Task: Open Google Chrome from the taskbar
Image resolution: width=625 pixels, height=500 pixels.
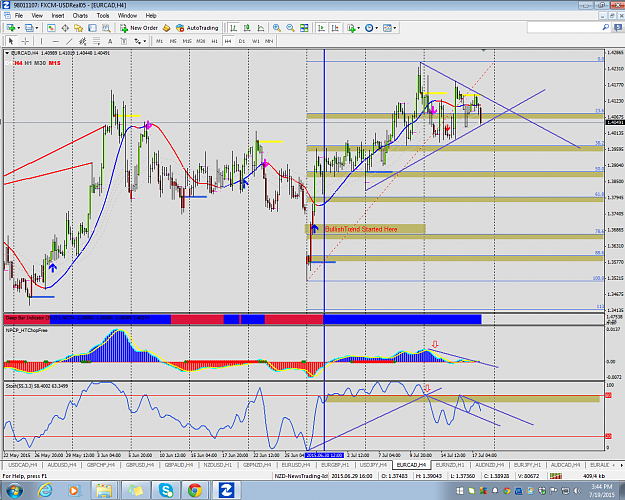Action: coord(195,490)
